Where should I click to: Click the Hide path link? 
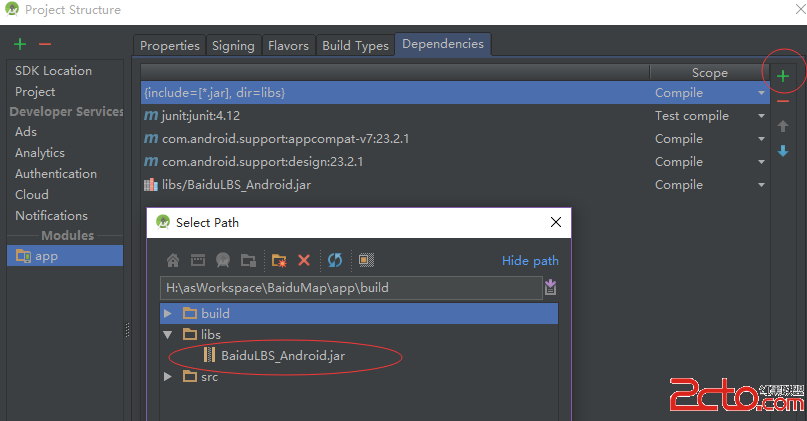(x=530, y=261)
